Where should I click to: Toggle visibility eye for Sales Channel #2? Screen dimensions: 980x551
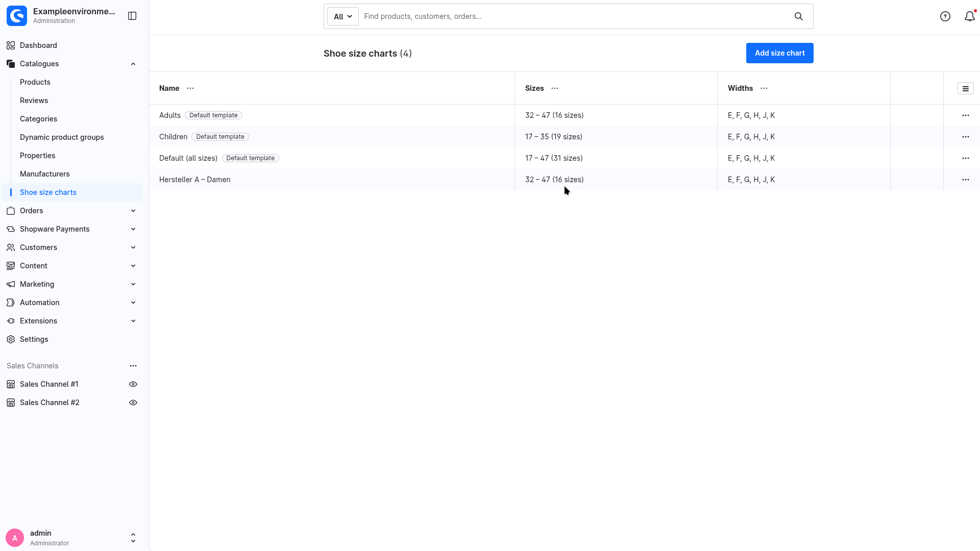pos(133,403)
